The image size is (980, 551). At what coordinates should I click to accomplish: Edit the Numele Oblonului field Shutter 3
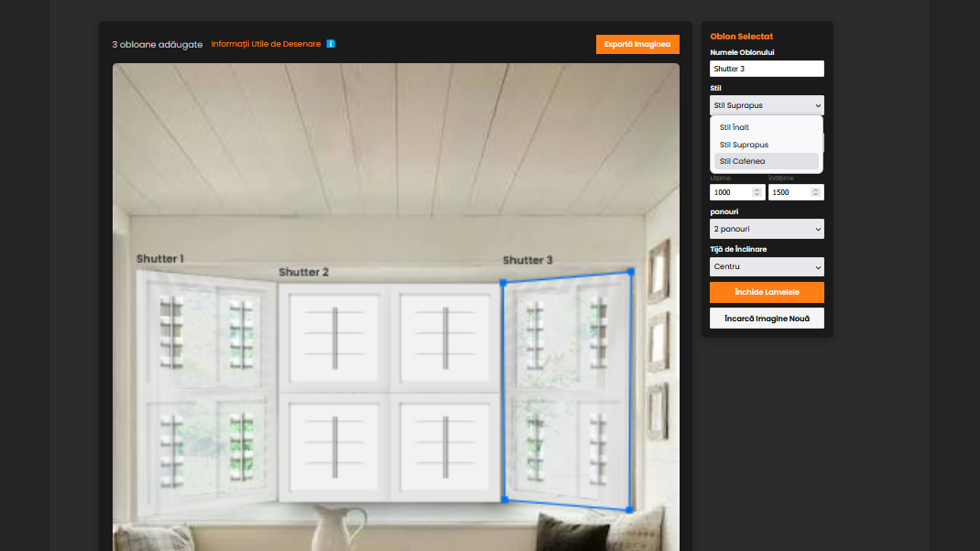coord(767,69)
